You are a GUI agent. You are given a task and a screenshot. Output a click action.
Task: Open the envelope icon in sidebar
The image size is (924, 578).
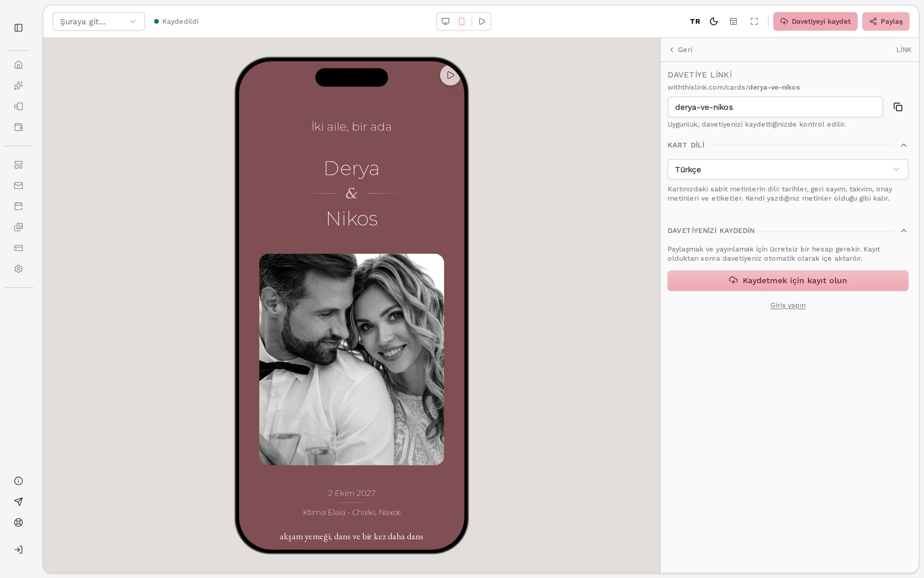18,186
